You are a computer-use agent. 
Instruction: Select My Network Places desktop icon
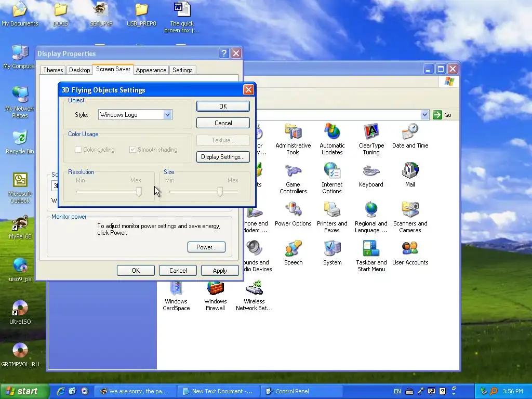(20, 102)
